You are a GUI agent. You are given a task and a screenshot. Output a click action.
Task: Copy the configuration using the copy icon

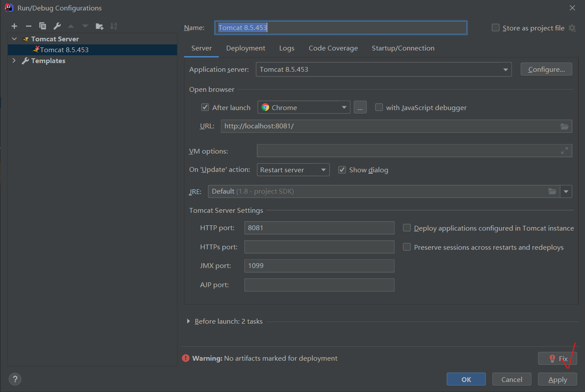pos(43,26)
